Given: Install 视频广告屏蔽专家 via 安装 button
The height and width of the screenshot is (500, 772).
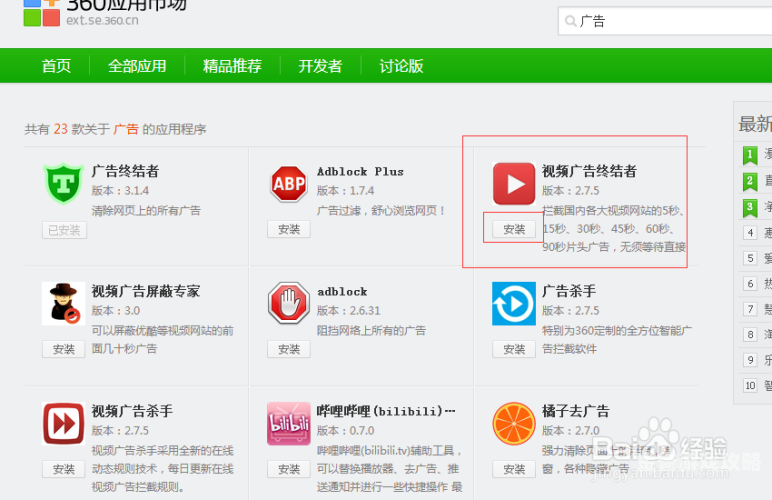Looking at the screenshot, I should point(64,349).
